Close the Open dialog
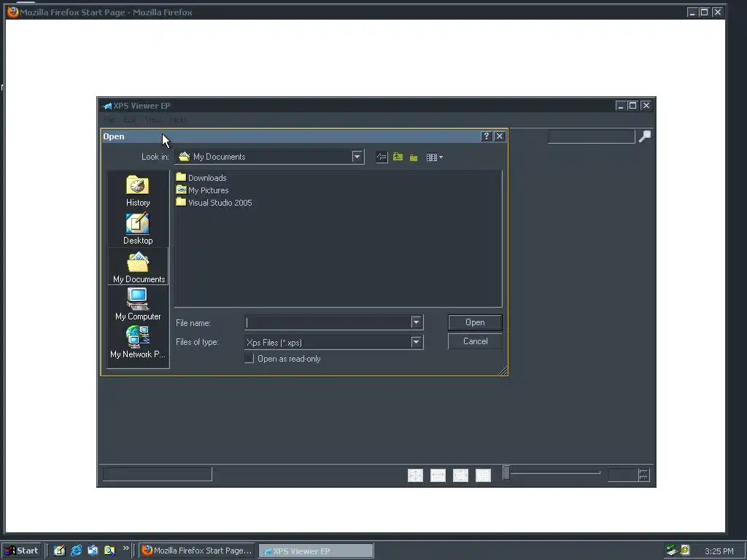The width and height of the screenshot is (747, 560). click(x=499, y=136)
